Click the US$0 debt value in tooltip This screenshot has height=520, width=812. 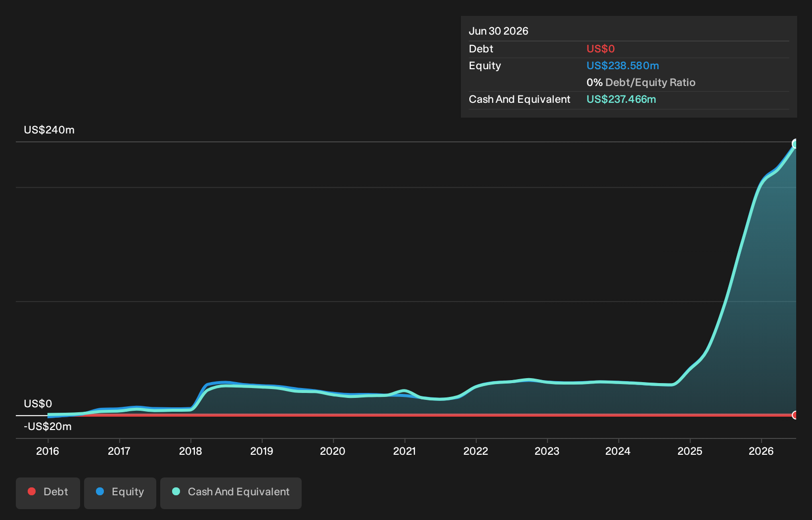600,49
